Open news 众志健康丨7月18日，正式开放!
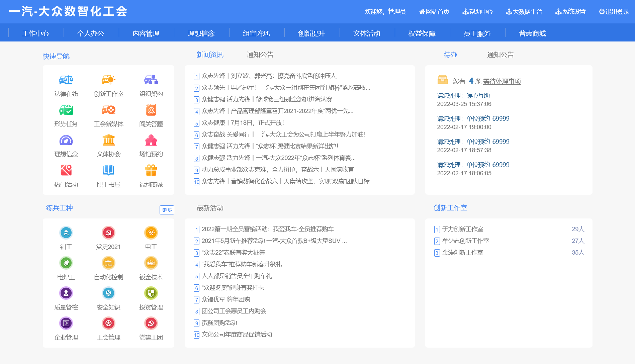Image resolution: width=635 pixels, height=364 pixels. coord(243,123)
